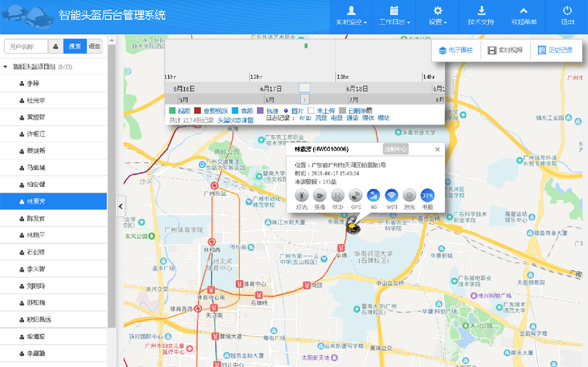The image size is (588, 367).
Task: Click the GPS satellite icon in popup
Action: point(356,195)
